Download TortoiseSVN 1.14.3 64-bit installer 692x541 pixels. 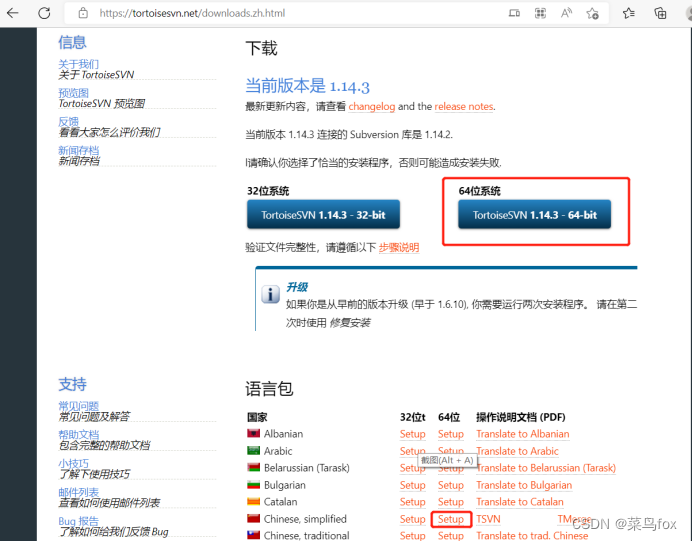click(x=534, y=215)
